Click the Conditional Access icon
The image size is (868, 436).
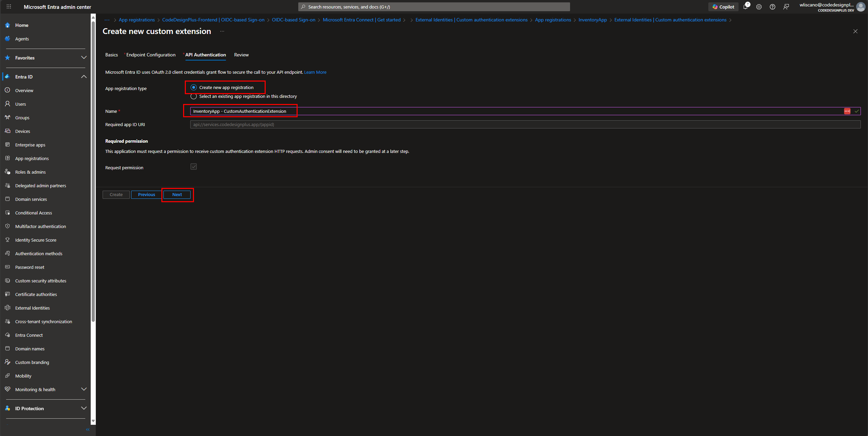tap(7, 213)
